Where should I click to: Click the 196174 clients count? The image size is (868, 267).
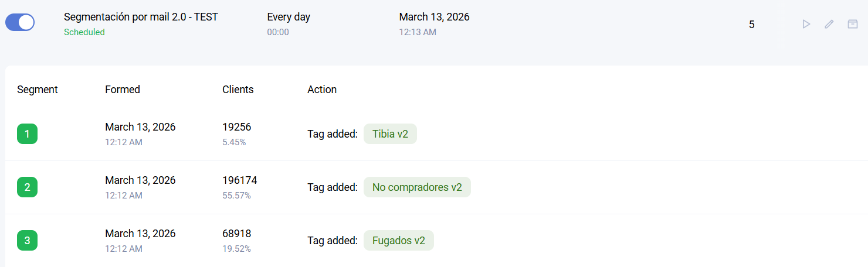[240, 180]
